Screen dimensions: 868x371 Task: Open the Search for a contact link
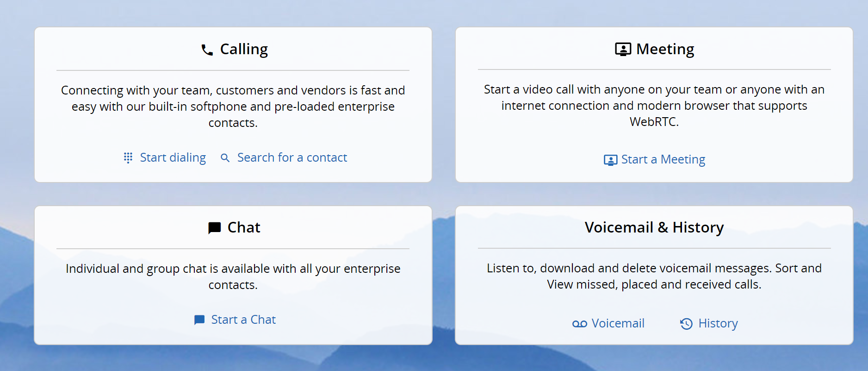click(x=292, y=158)
